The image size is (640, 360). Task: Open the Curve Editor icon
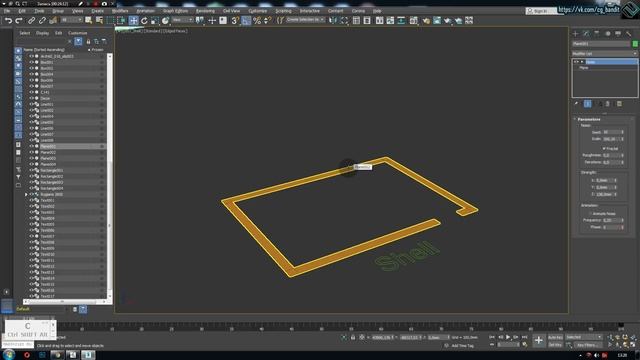coord(390,20)
